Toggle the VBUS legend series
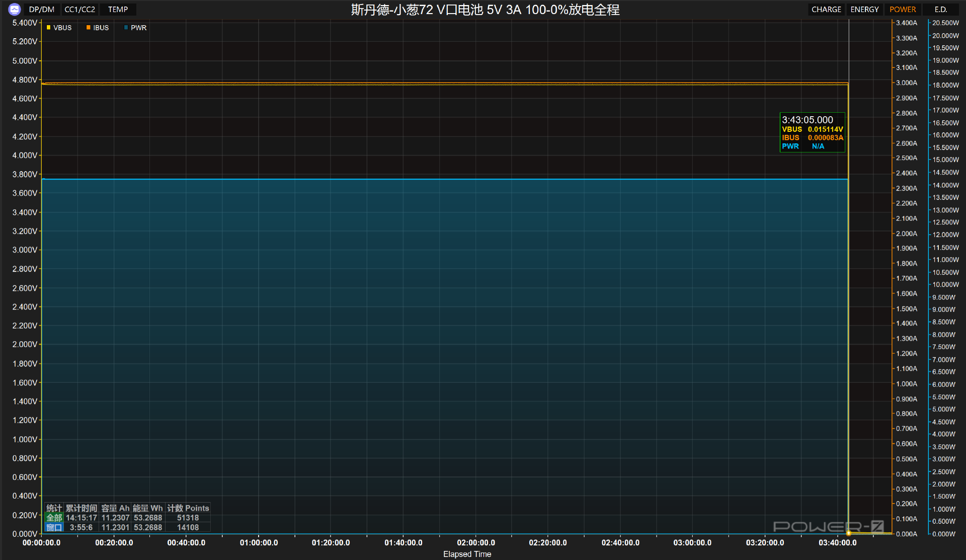 [x=59, y=28]
